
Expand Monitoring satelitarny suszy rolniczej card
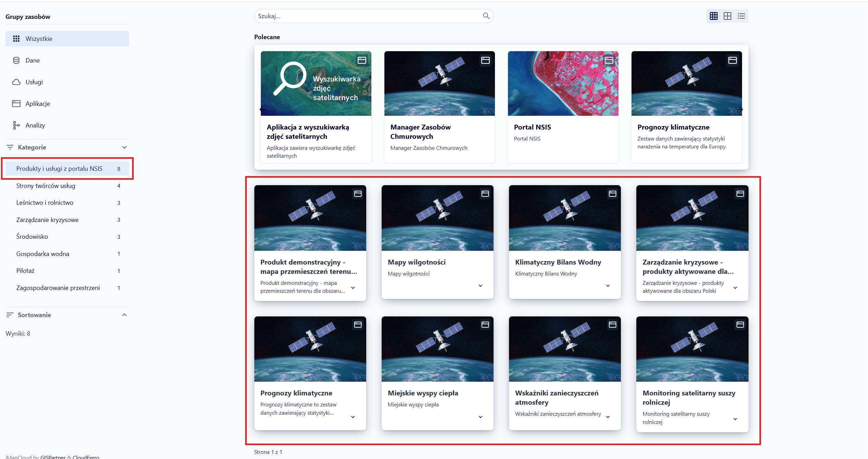(x=735, y=419)
